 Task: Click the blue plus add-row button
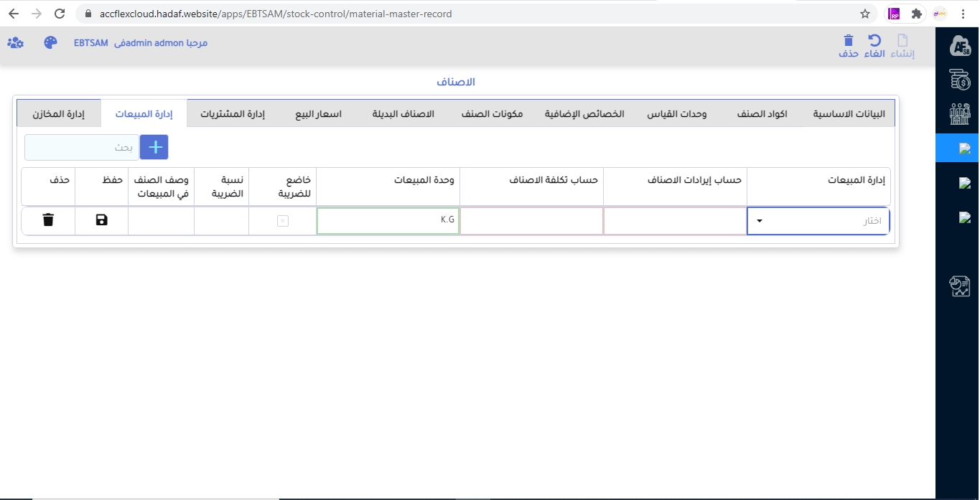click(x=154, y=147)
